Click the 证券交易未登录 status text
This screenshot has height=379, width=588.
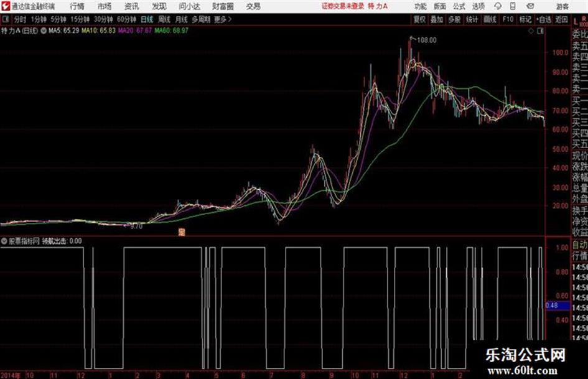pyautogui.click(x=343, y=6)
